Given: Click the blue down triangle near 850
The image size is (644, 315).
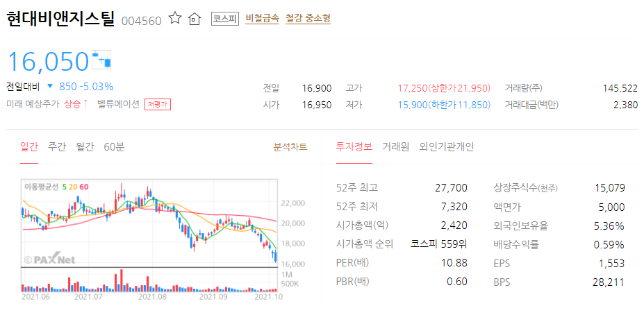Looking at the screenshot, I should coord(50,87).
